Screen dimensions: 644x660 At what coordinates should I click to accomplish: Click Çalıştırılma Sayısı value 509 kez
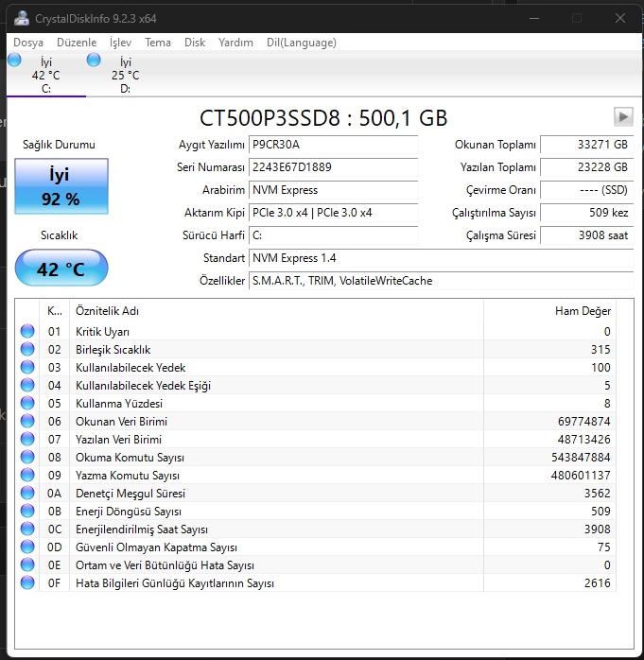click(586, 213)
